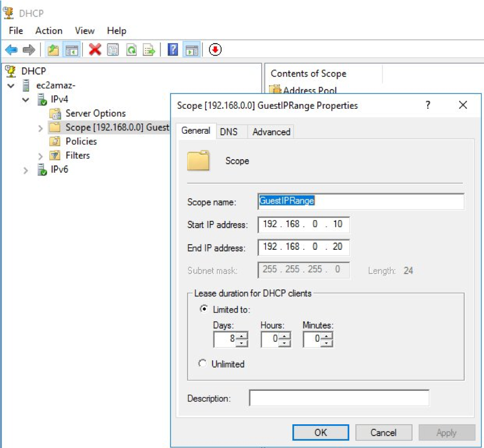The height and width of the screenshot is (448, 484).
Task: Click the Back arrow in the toolbar
Action: tap(11, 50)
